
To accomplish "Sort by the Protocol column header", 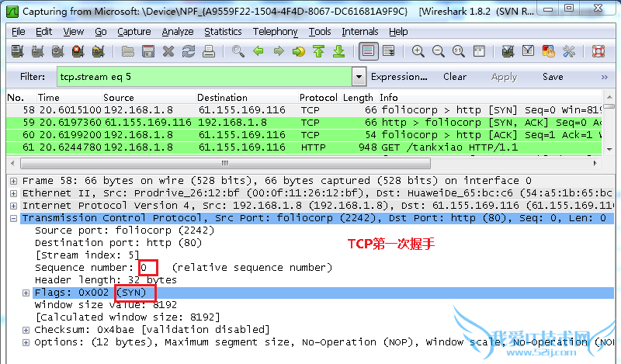I will pyautogui.click(x=318, y=98).
